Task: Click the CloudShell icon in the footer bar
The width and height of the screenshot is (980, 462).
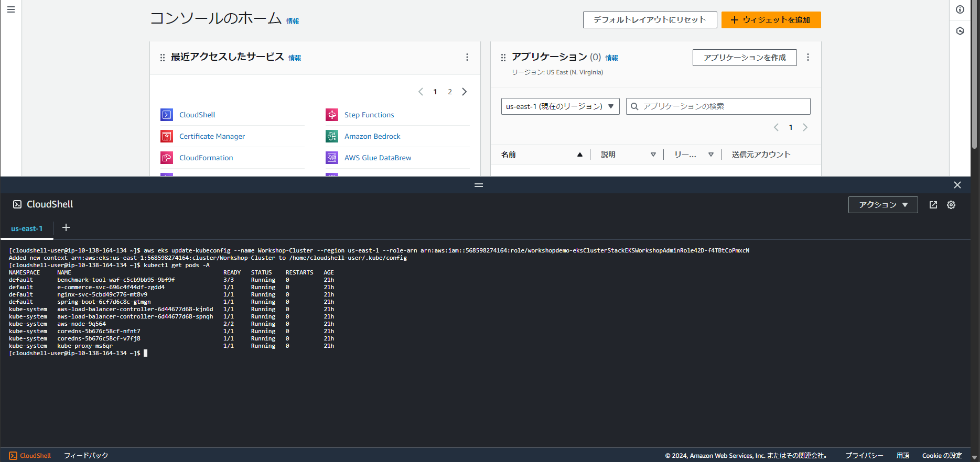Action: coord(13,456)
